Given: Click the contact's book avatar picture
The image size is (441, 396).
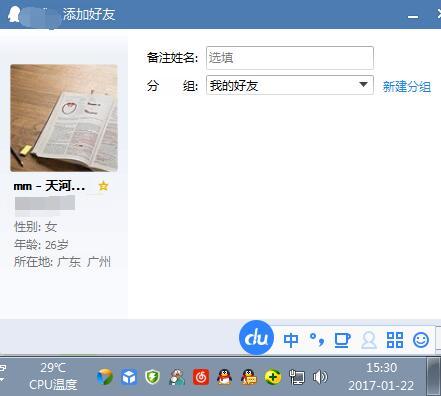Looking at the screenshot, I should coord(64,118).
